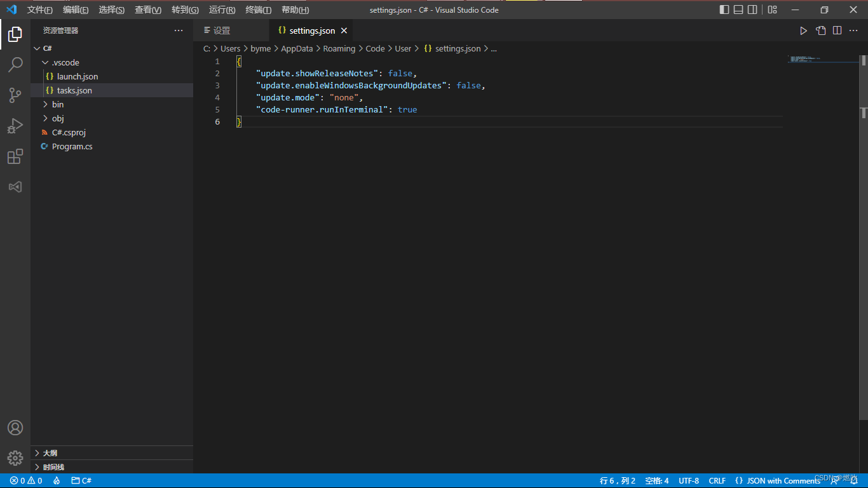Close the settings.json tab
The image size is (868, 488).
coord(344,30)
